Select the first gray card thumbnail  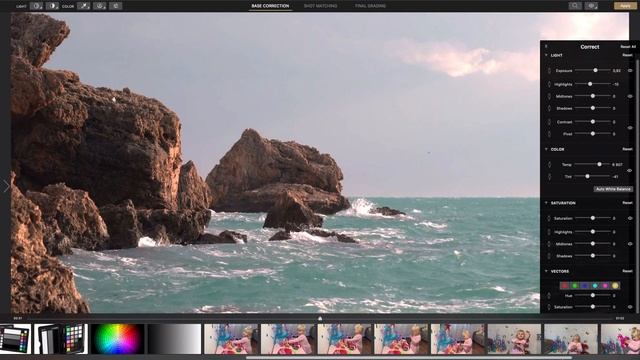[x=15, y=339]
